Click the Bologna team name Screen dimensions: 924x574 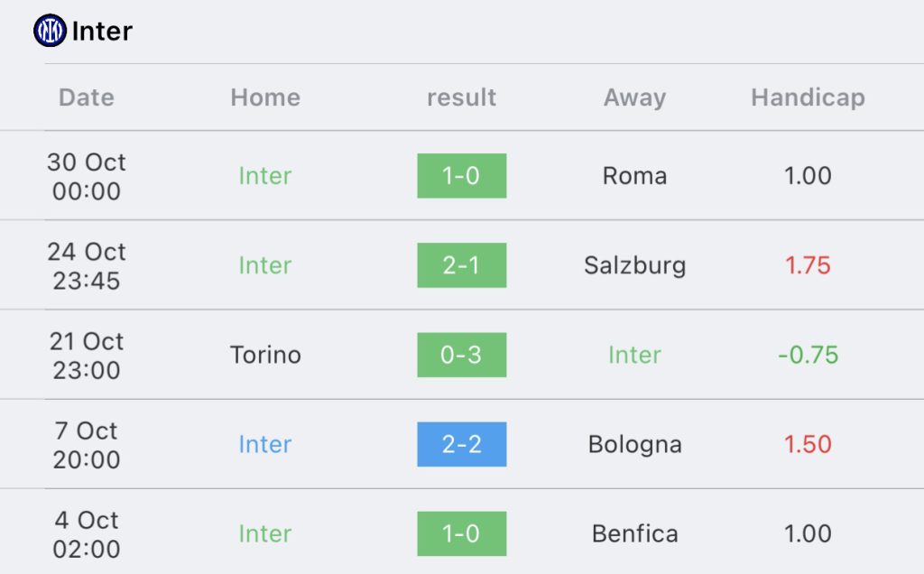tap(634, 444)
